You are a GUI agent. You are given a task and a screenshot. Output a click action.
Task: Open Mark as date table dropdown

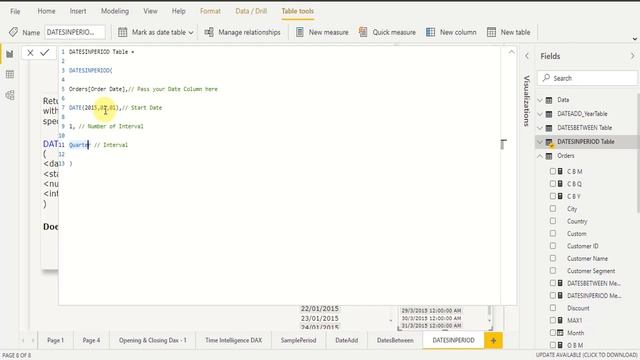(156, 32)
